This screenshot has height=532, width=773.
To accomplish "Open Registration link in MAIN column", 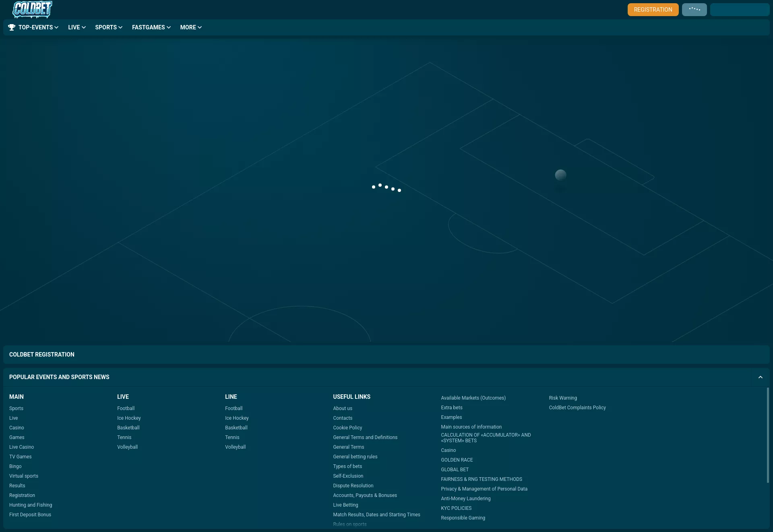I will pos(22,495).
